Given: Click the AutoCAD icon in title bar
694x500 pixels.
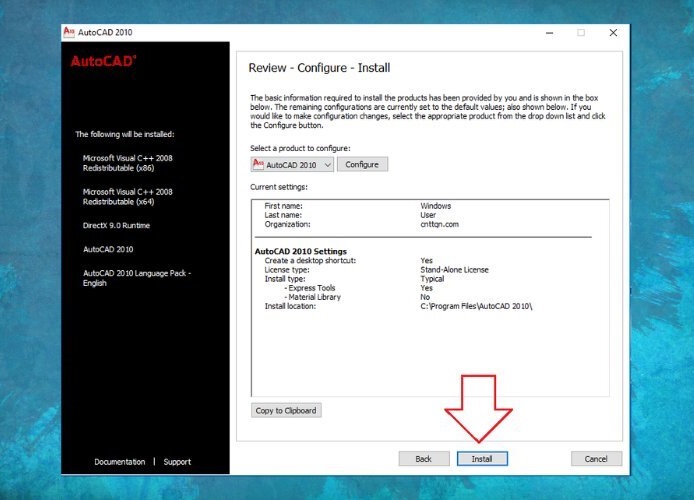Looking at the screenshot, I should coord(69,32).
